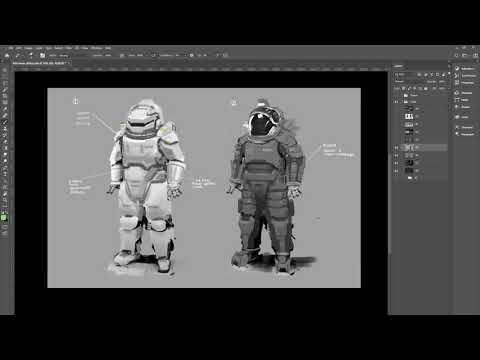The height and width of the screenshot is (360, 480).
Task: Open the smoothing options gear
Action: pos(191,55)
